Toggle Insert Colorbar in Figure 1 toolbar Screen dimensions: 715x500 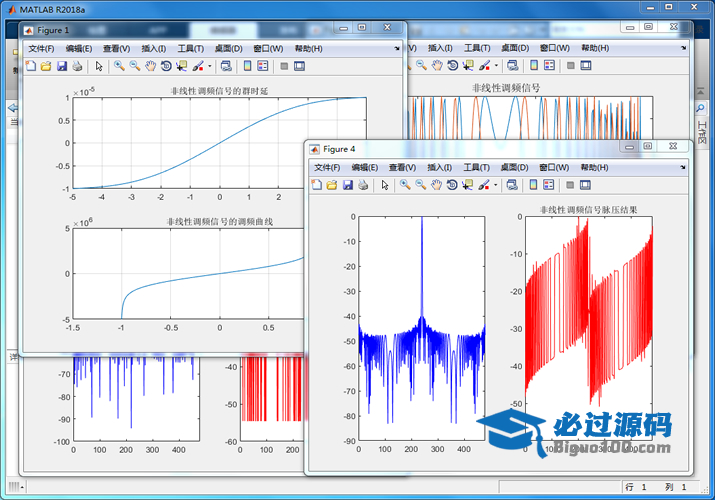tap(246, 66)
